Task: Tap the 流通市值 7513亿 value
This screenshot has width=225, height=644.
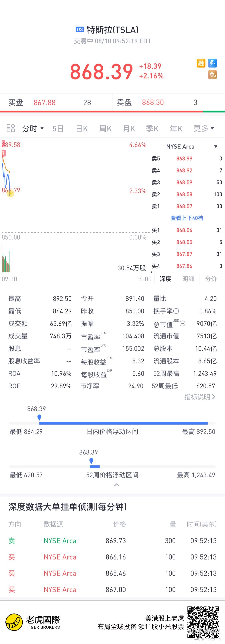Action: (207, 336)
